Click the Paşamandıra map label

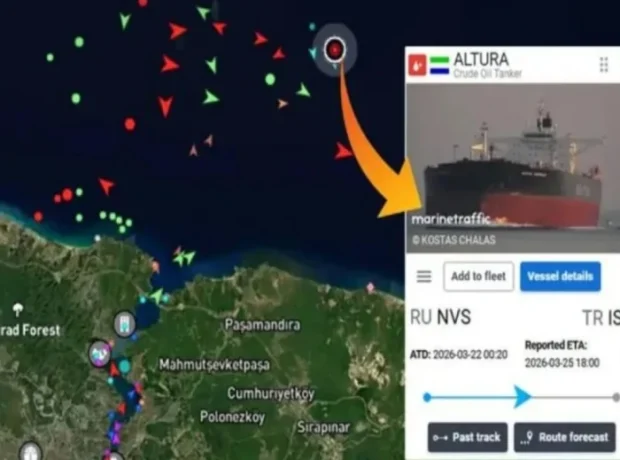[263, 325]
